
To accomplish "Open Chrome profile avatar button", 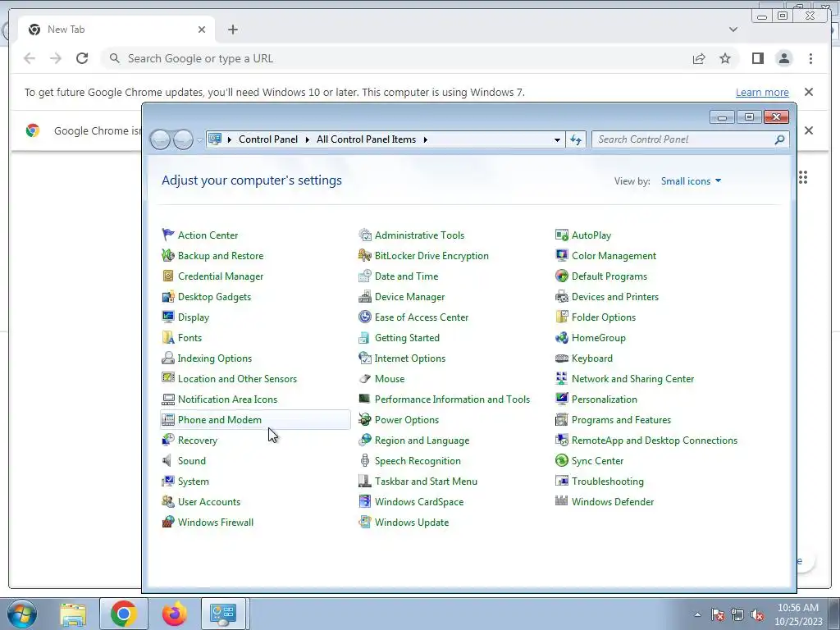I will pos(784,58).
